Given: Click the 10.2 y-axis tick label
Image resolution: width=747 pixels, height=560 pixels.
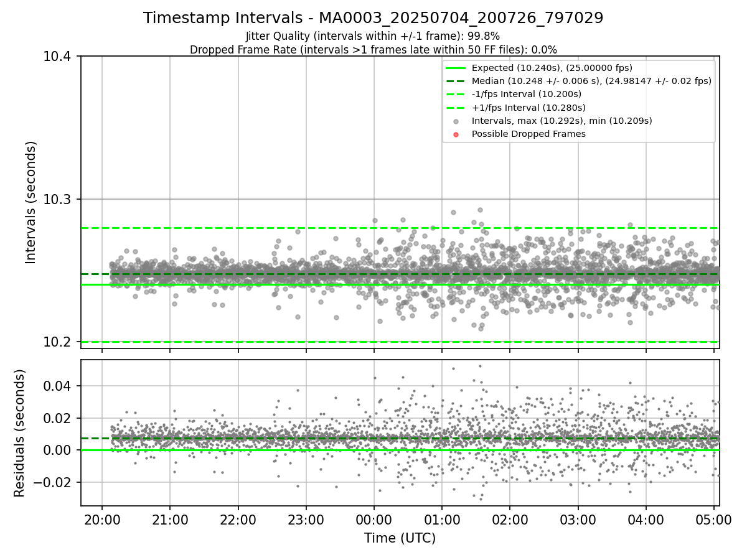Looking at the screenshot, I should (x=59, y=342).
